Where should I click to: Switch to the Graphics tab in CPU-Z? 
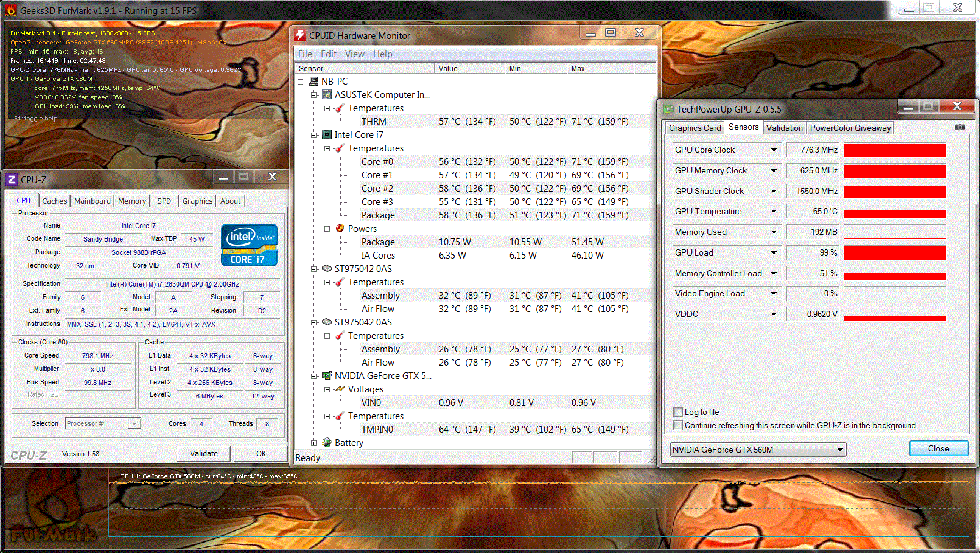(x=198, y=201)
